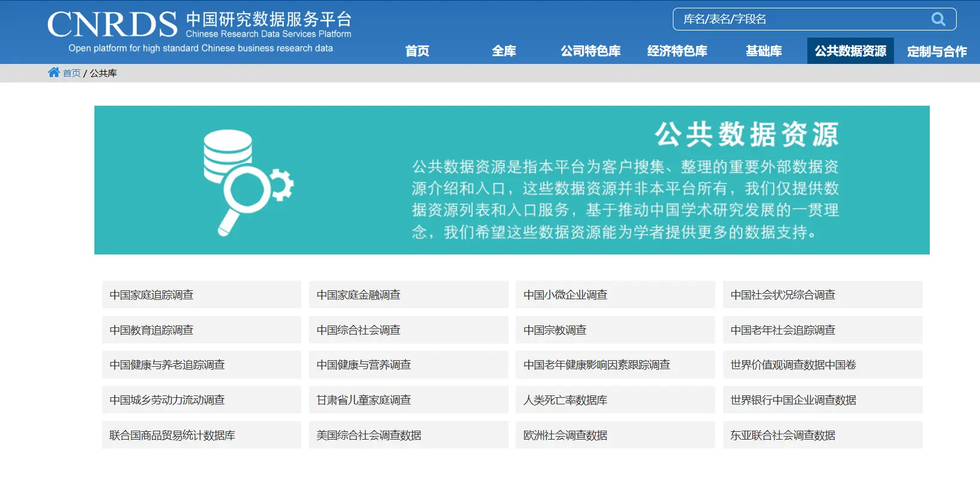Open the 公司特色库 navigation tab
This screenshot has width=980, height=491.
click(590, 51)
